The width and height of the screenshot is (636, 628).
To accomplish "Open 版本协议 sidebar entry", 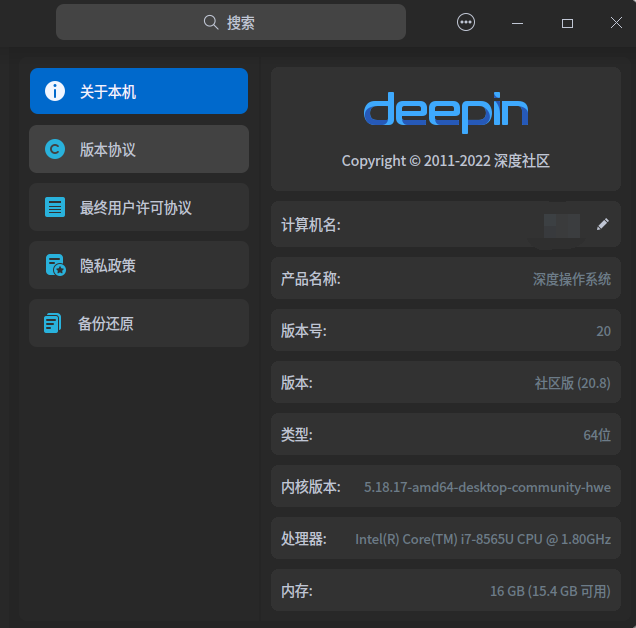I will [x=139, y=149].
